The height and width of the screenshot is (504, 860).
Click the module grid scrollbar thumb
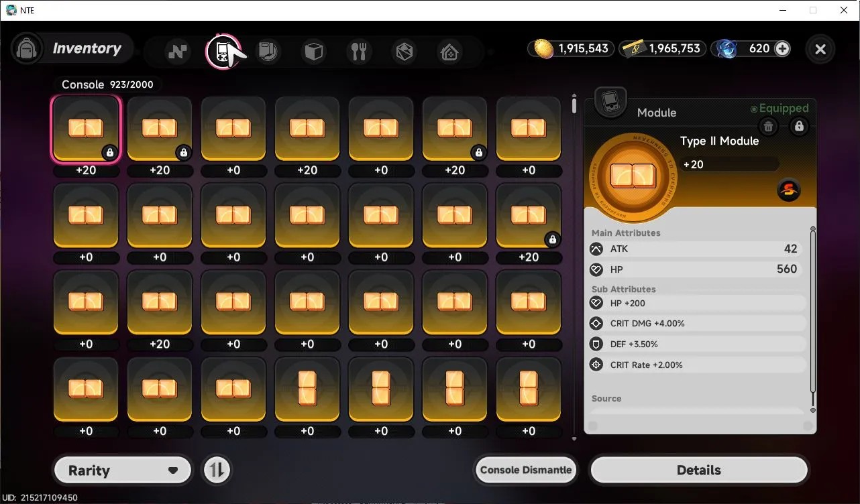[x=574, y=105]
